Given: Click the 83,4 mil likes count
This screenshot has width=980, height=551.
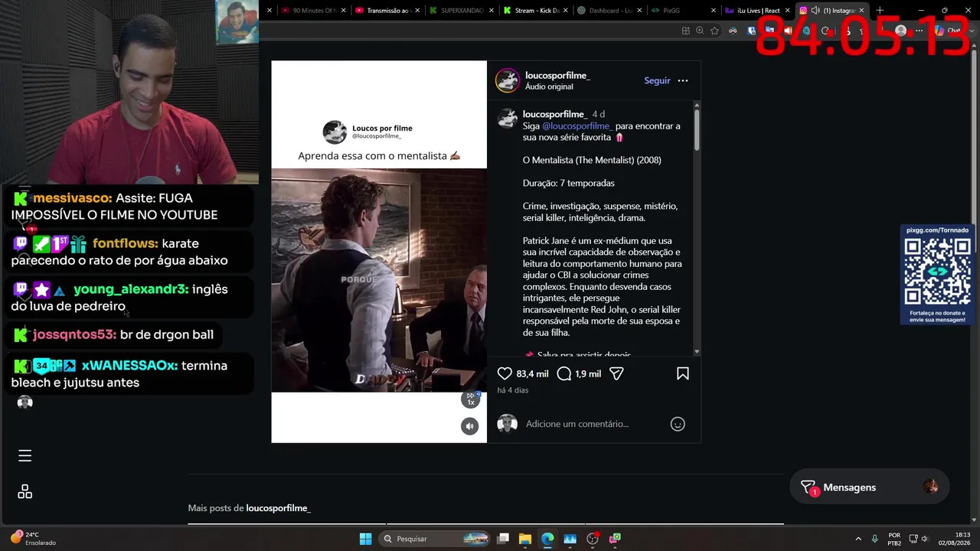Looking at the screenshot, I should (x=532, y=374).
